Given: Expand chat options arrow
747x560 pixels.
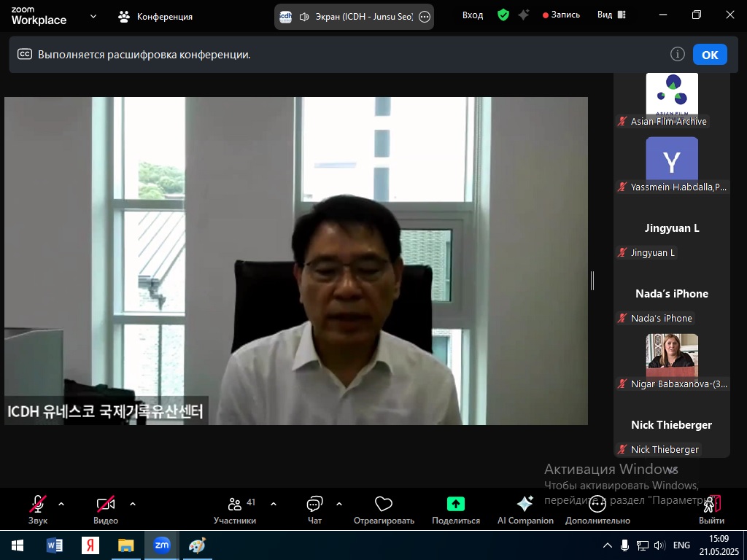Looking at the screenshot, I should [338, 504].
